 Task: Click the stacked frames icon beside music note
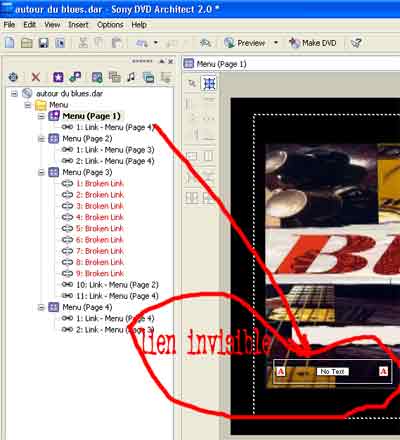tap(114, 77)
